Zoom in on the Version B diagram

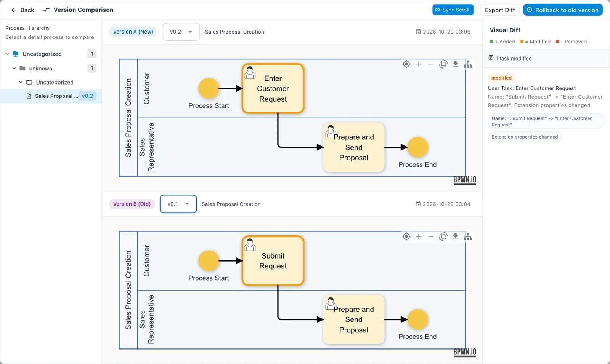419,236
